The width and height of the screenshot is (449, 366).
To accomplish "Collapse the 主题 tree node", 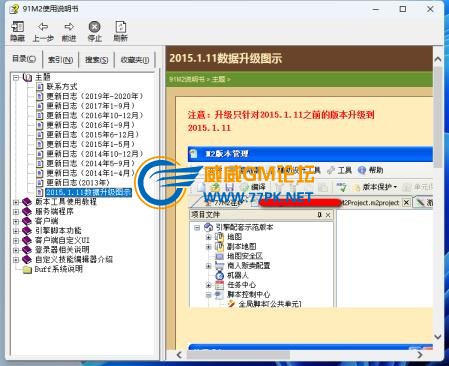I will [16, 77].
